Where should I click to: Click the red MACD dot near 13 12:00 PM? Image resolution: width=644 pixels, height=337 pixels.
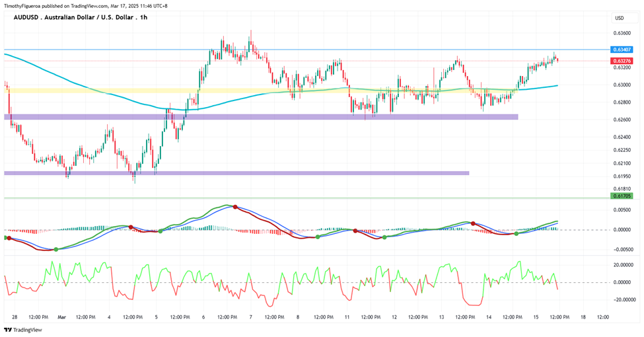click(x=473, y=223)
